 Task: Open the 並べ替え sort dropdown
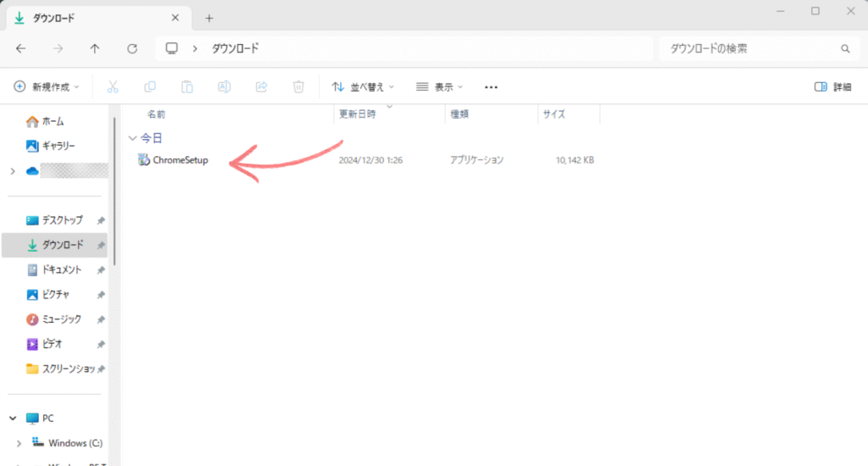pos(363,87)
